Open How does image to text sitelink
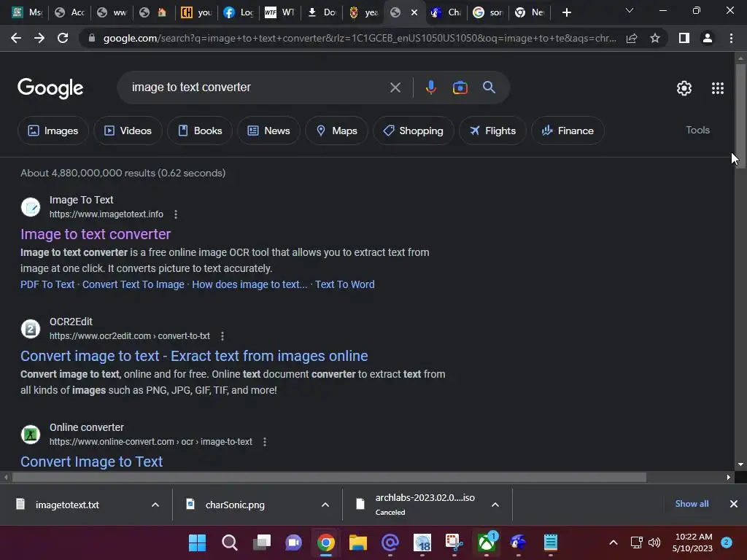The image size is (747, 560). [x=249, y=284]
